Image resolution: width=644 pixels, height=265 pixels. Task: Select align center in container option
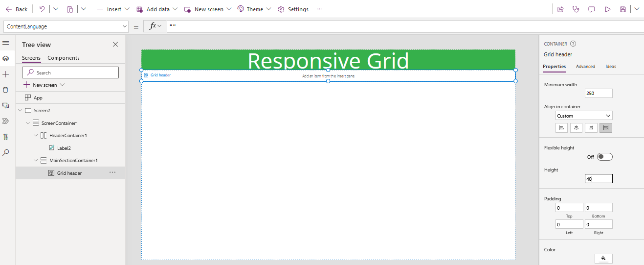click(577, 128)
